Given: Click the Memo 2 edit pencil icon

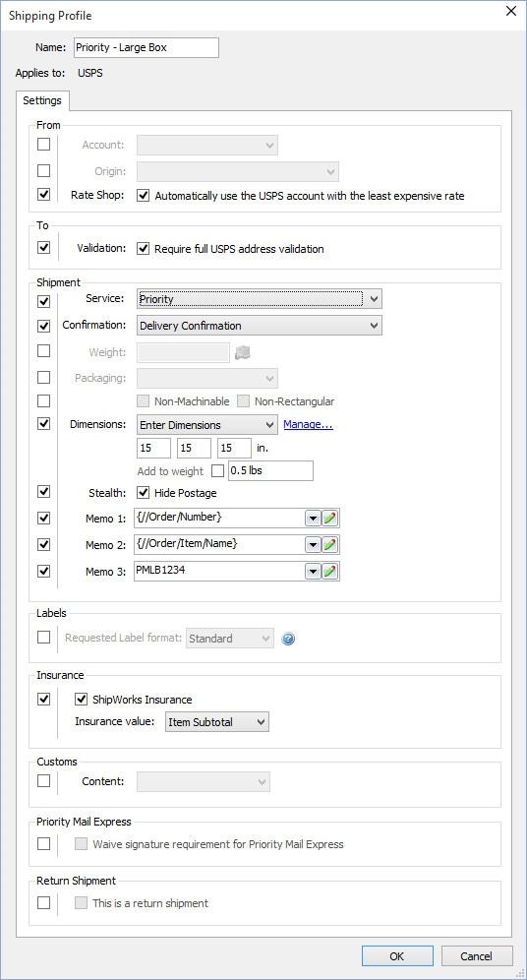Looking at the screenshot, I should coord(330,545).
